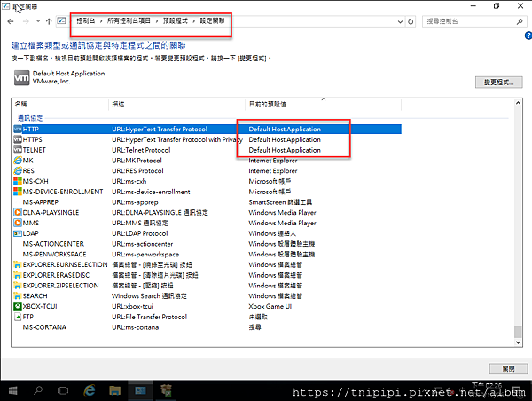
Task: Open File Explorer from taskbar
Action: (114, 390)
